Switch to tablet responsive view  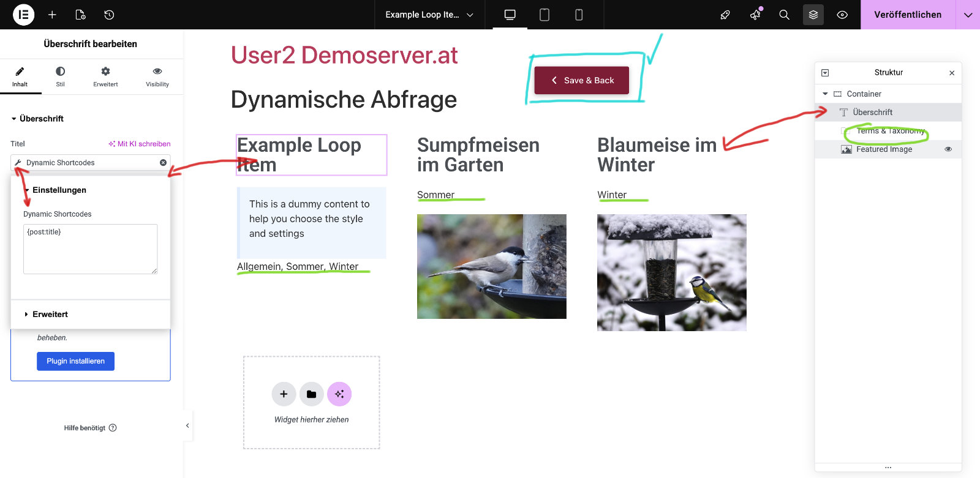click(x=544, y=15)
